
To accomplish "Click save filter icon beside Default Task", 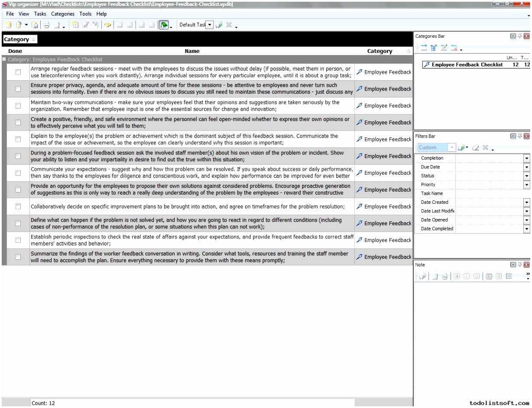I will click(219, 25).
